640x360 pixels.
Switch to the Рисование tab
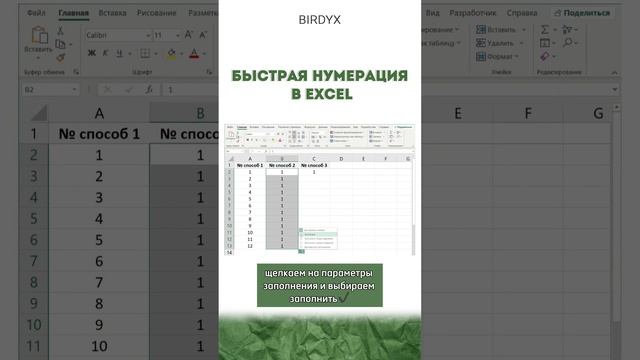click(x=156, y=13)
